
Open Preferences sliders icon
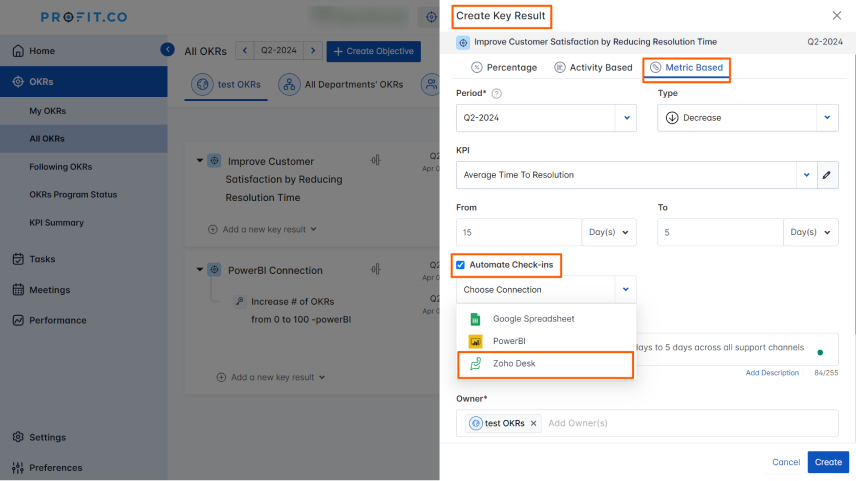click(x=18, y=467)
